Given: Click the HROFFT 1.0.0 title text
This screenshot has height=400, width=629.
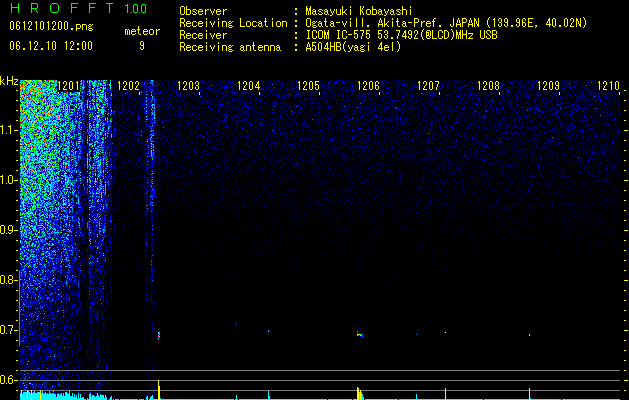Looking at the screenshot, I should 78,8.
